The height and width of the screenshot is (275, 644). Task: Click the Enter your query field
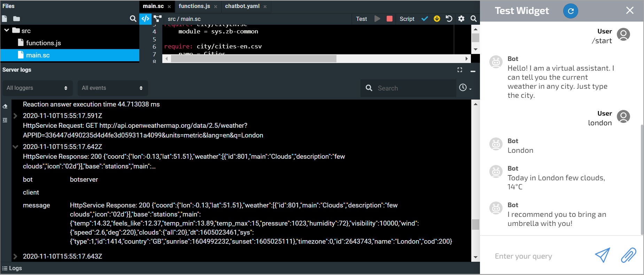[x=540, y=256]
